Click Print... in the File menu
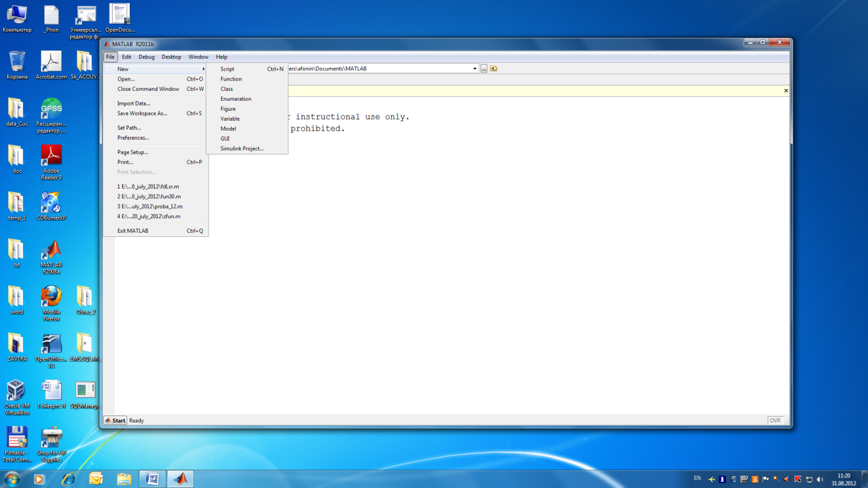 pyautogui.click(x=156, y=162)
